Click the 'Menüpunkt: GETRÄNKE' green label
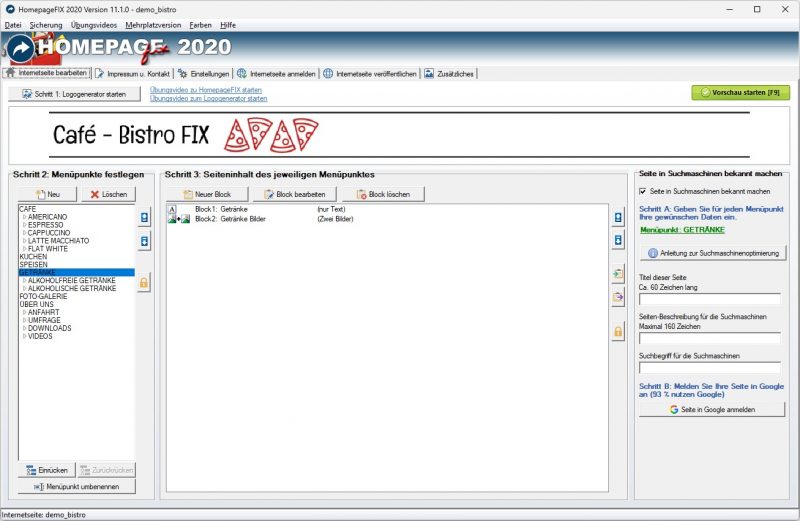Screen dimensions: 800x521 [x=683, y=230]
